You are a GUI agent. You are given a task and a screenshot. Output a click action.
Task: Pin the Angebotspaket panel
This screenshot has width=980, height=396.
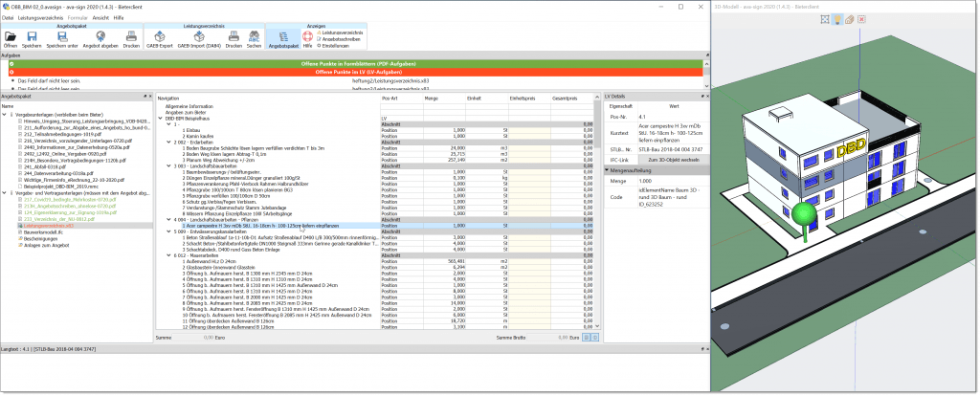(x=145, y=97)
